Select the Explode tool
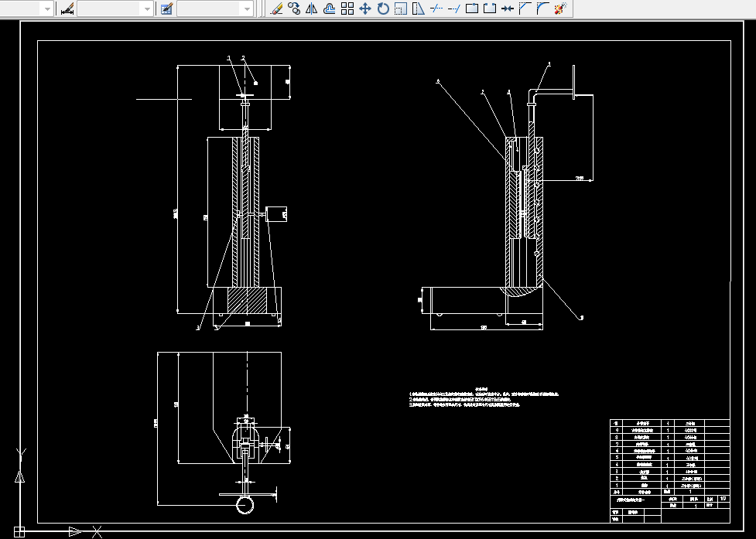Viewport: 756px width, 539px height. pos(560,9)
